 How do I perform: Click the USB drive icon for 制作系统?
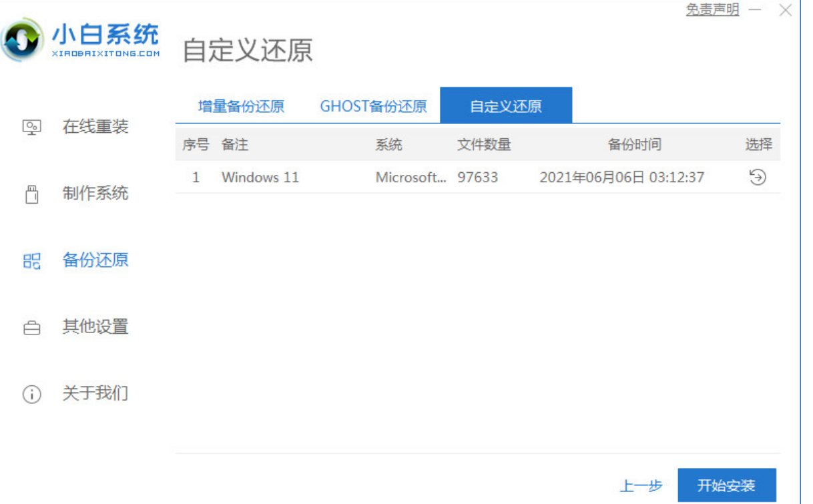(x=31, y=194)
